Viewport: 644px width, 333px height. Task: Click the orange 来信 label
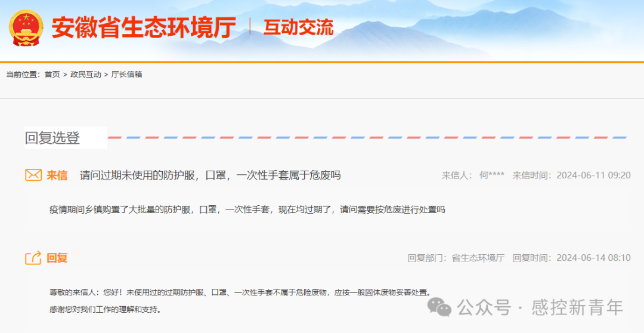point(57,175)
